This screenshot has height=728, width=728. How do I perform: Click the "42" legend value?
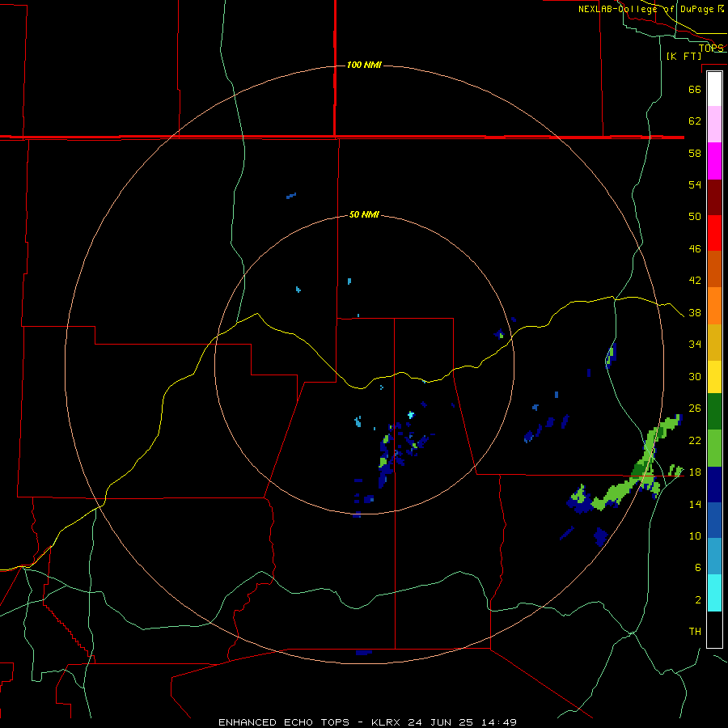[x=695, y=280]
